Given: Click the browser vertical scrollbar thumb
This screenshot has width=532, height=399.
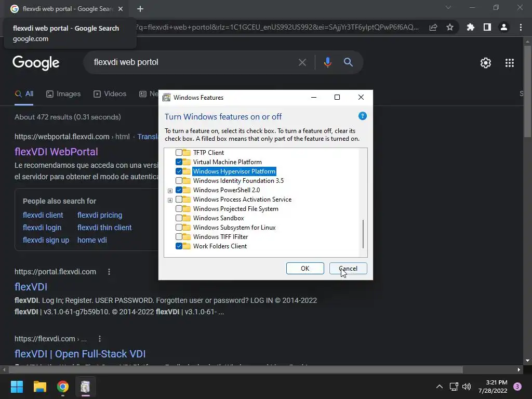Looking at the screenshot, I should click(x=527, y=91).
